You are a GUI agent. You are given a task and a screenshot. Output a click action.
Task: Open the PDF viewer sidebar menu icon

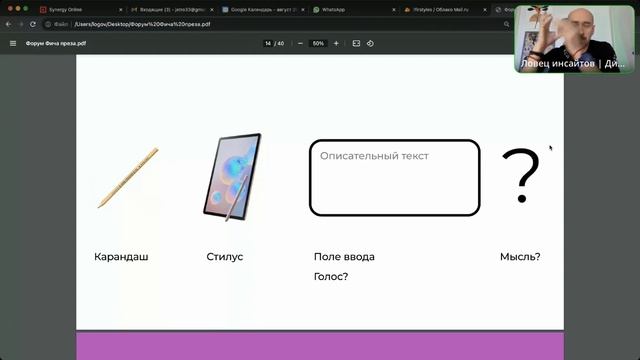[x=13, y=43]
